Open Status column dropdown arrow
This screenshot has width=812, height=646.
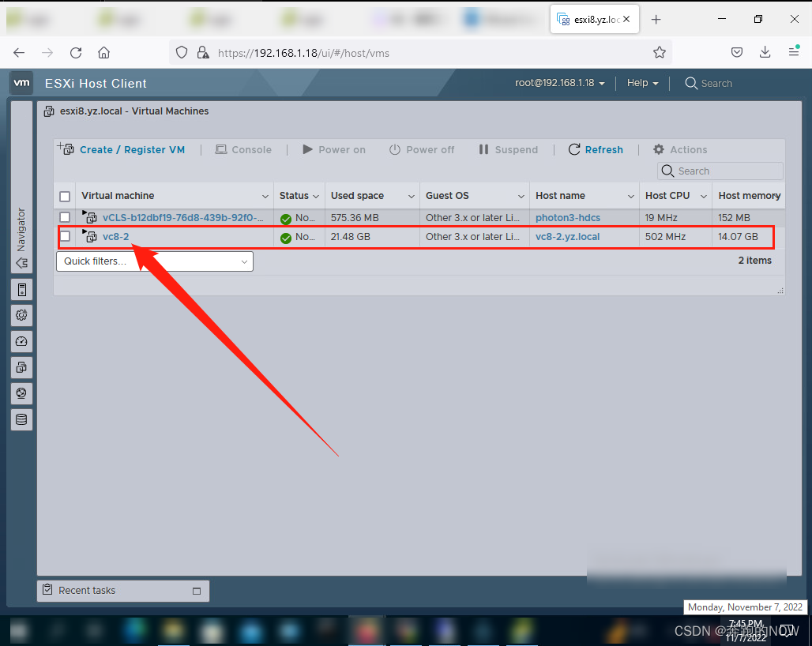point(316,196)
